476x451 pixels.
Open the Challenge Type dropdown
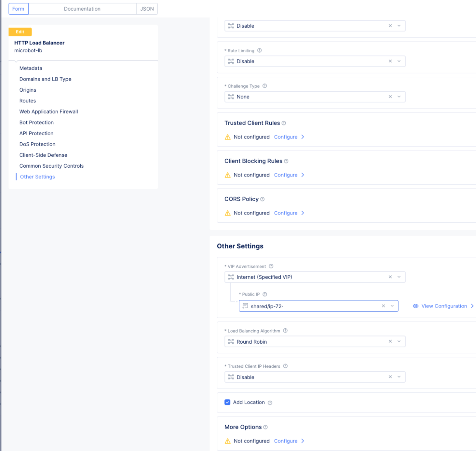(x=399, y=97)
